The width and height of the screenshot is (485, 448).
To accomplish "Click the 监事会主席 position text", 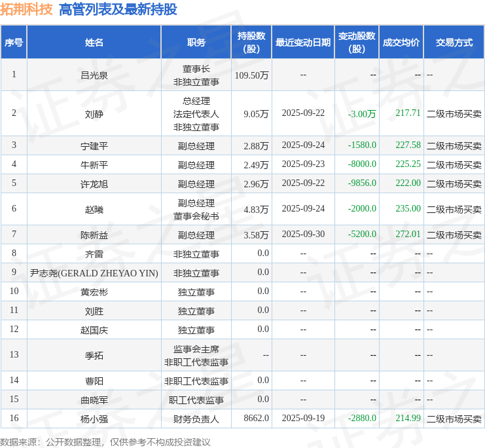I will pyautogui.click(x=196, y=349).
